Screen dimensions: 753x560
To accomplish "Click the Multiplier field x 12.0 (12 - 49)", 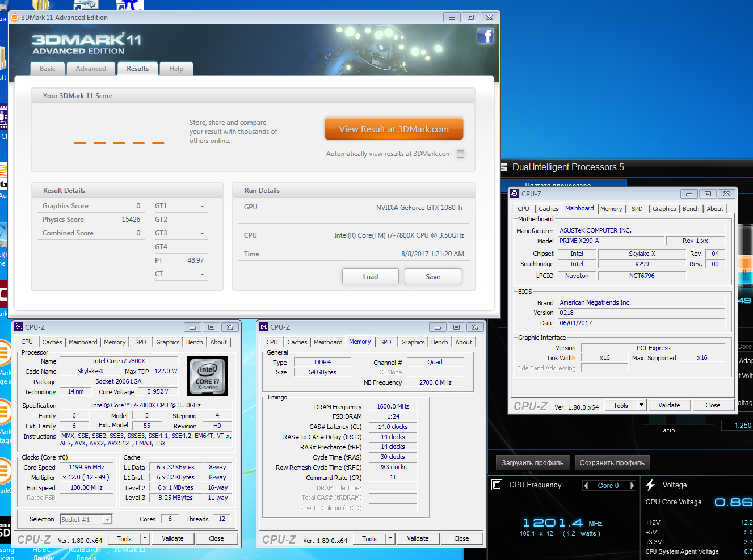I will [x=86, y=477].
